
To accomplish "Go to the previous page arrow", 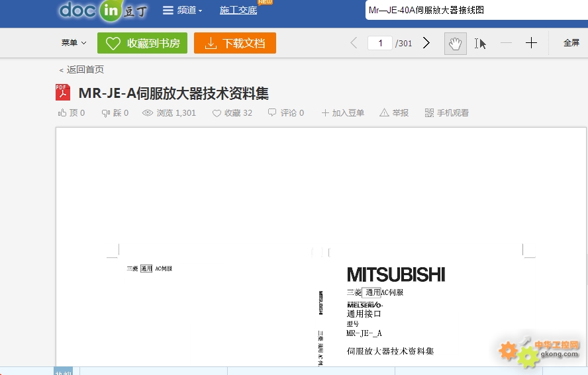I will click(x=354, y=43).
